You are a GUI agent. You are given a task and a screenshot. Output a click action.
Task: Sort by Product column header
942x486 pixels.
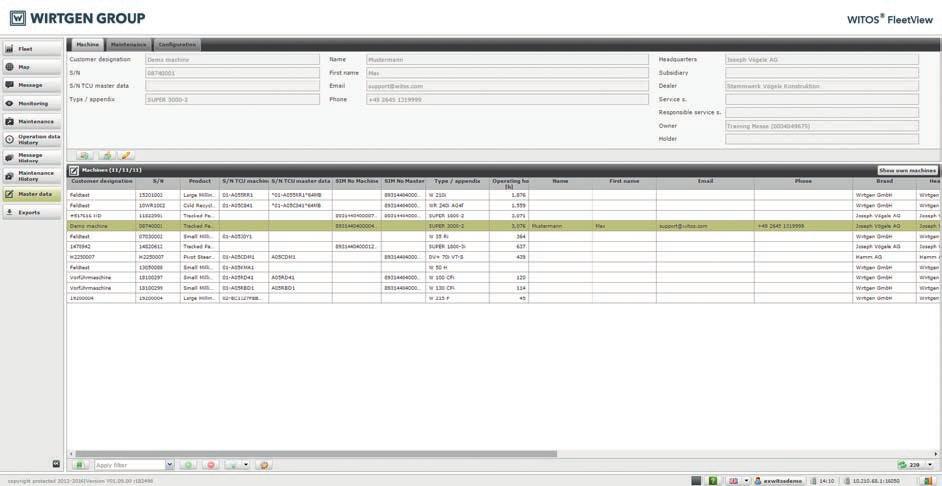[199, 181]
